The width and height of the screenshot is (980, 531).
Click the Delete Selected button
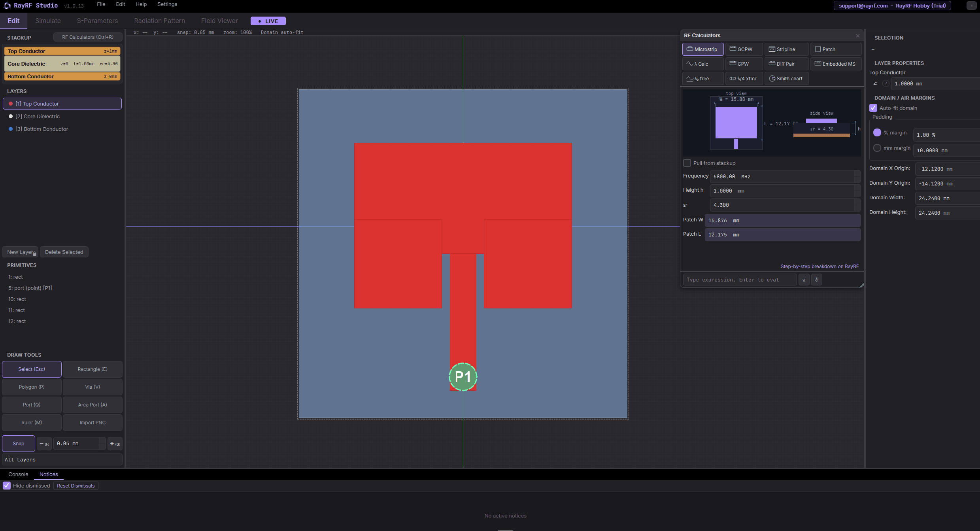(x=64, y=252)
